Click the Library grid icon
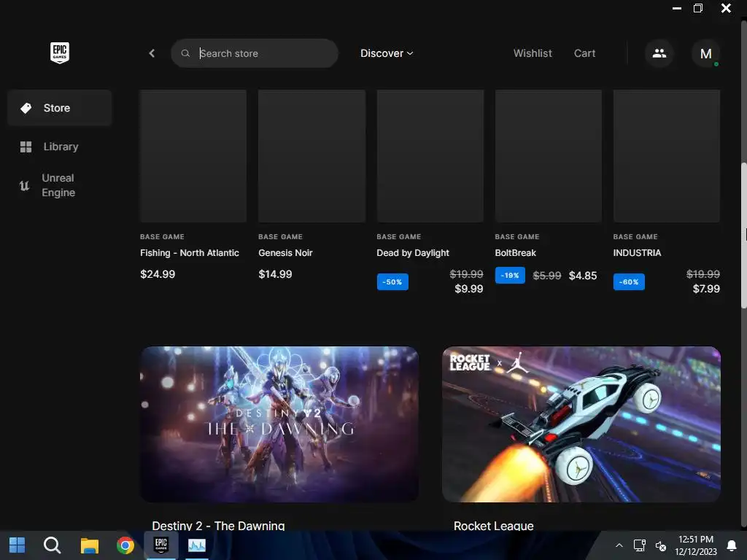 tap(26, 147)
